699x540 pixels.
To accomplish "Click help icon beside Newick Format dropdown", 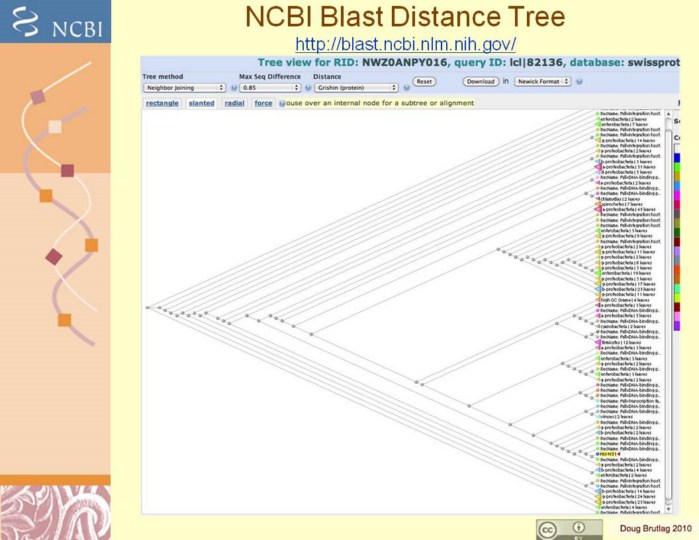I will [x=579, y=82].
